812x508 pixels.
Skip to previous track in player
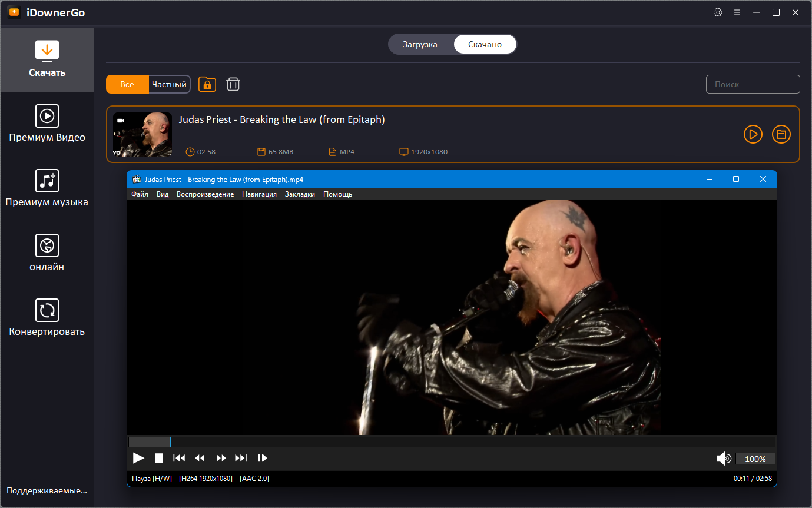[x=179, y=458]
